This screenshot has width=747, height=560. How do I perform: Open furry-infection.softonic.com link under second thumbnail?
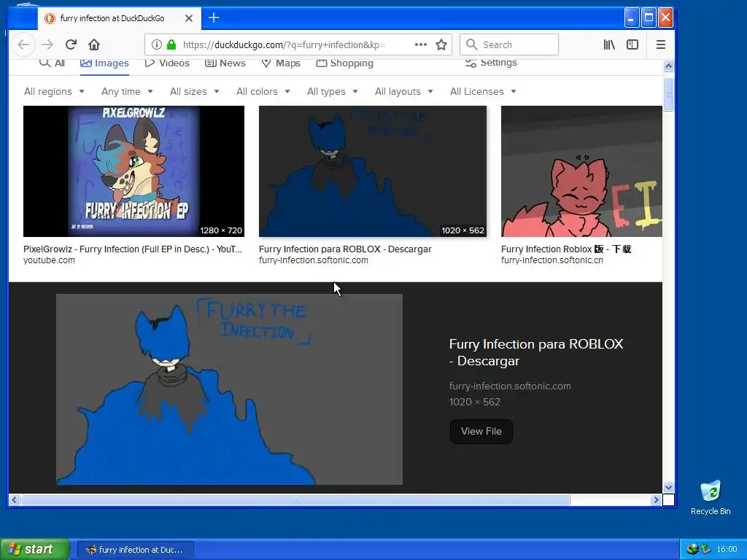click(x=314, y=260)
